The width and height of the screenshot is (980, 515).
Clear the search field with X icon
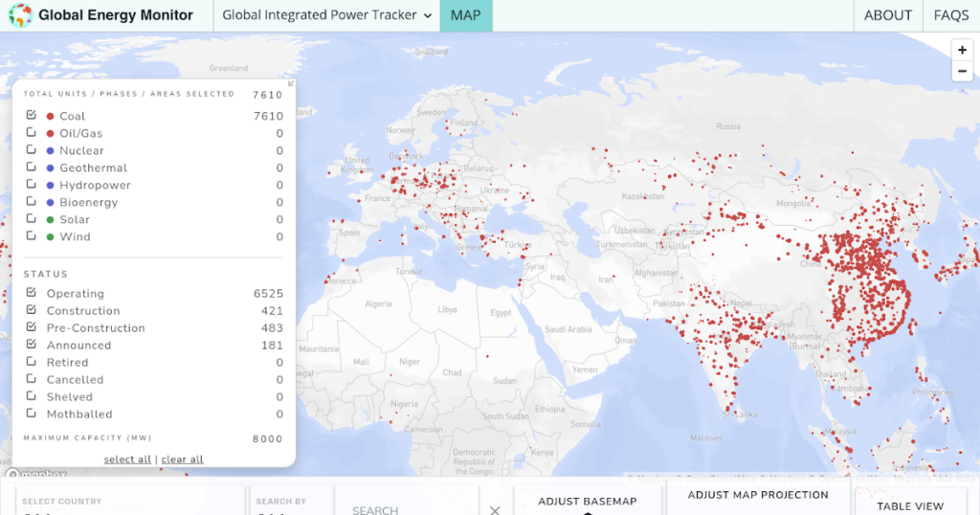coord(495,509)
